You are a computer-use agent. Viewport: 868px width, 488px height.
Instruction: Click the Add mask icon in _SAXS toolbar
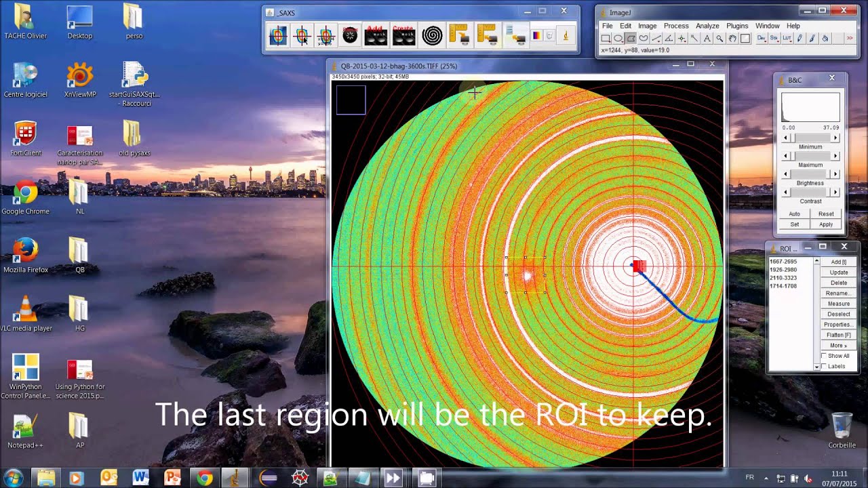(x=376, y=36)
